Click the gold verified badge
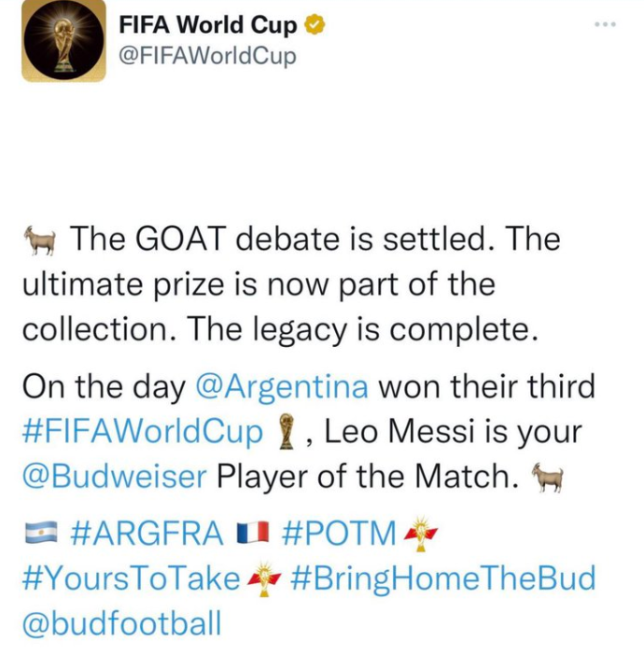This screenshot has width=644, height=653. [x=316, y=25]
